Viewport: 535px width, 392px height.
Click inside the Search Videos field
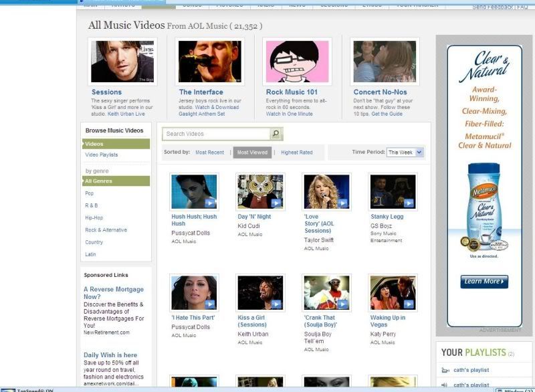pos(215,134)
